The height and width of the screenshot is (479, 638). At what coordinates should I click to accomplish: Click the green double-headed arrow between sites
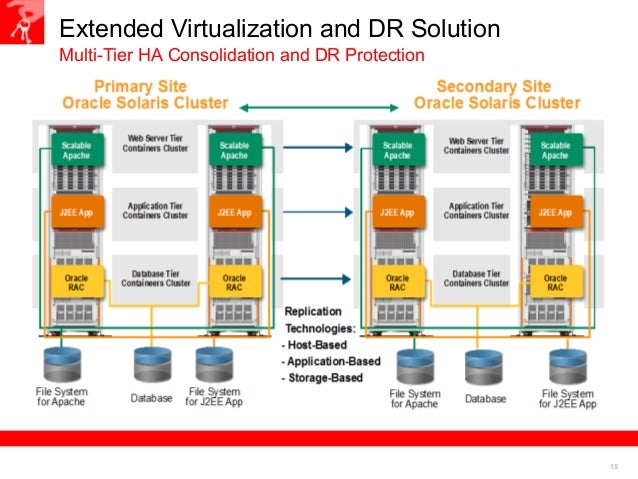[x=319, y=107]
